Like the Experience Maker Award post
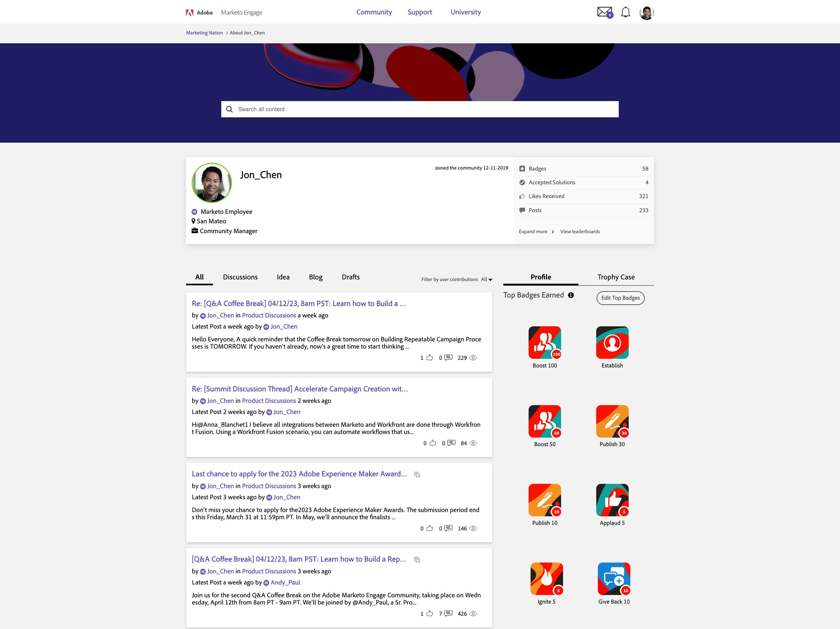This screenshot has height=629, width=840. tap(430, 528)
